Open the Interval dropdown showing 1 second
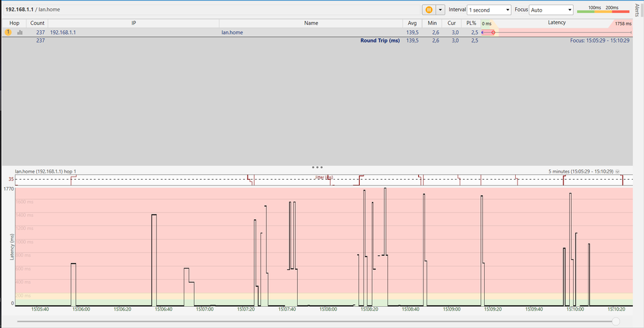Viewport: 644px width, 328px height. click(x=489, y=10)
